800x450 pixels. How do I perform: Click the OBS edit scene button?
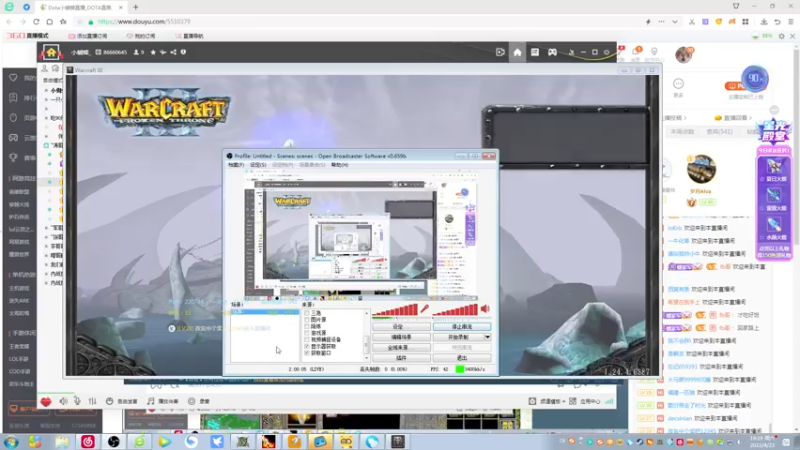coord(401,337)
